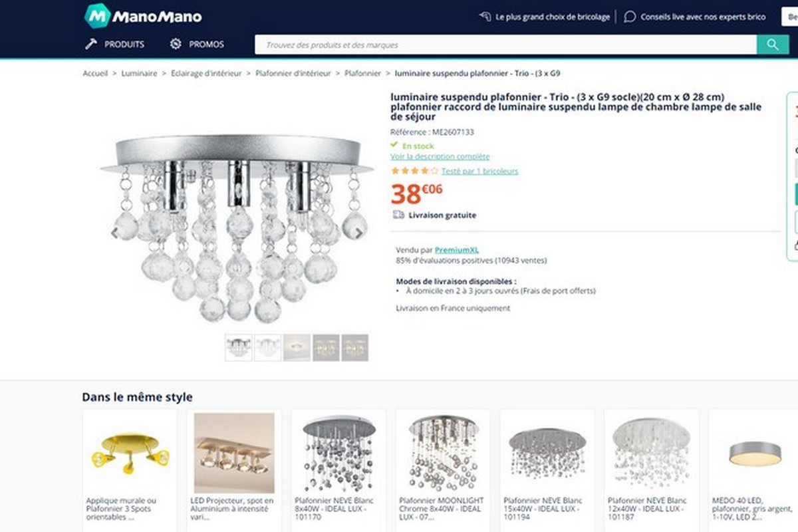798x532 pixels.
Task: Click the search products input field
Action: (505, 45)
